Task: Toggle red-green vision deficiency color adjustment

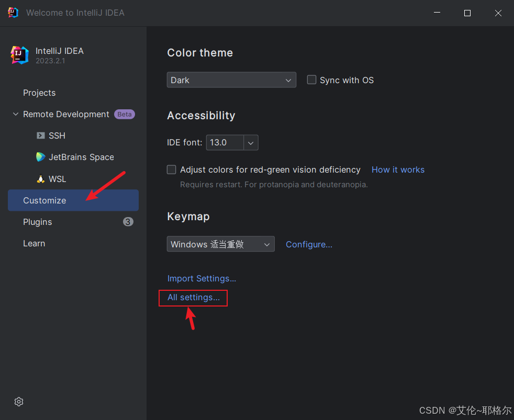Action: pyautogui.click(x=171, y=169)
